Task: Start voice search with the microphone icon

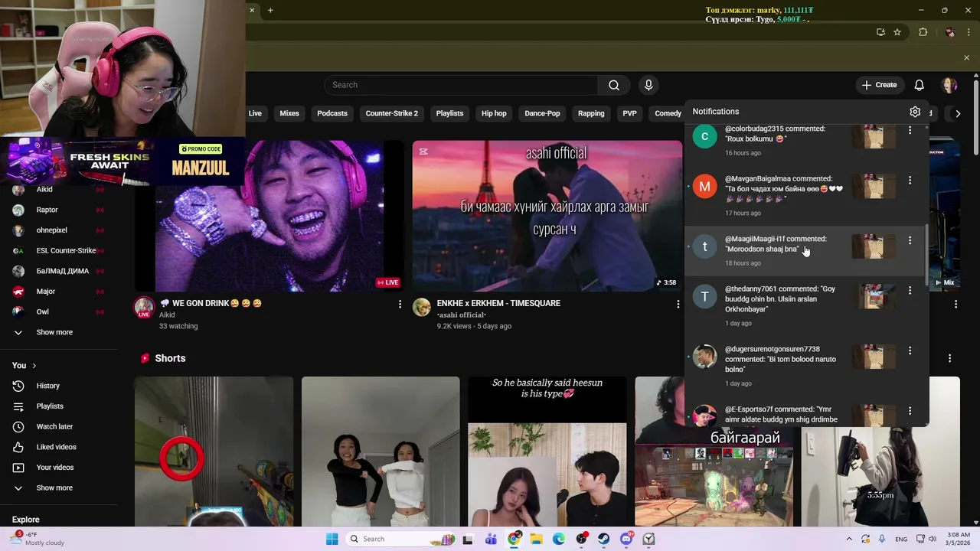Action: tap(648, 85)
